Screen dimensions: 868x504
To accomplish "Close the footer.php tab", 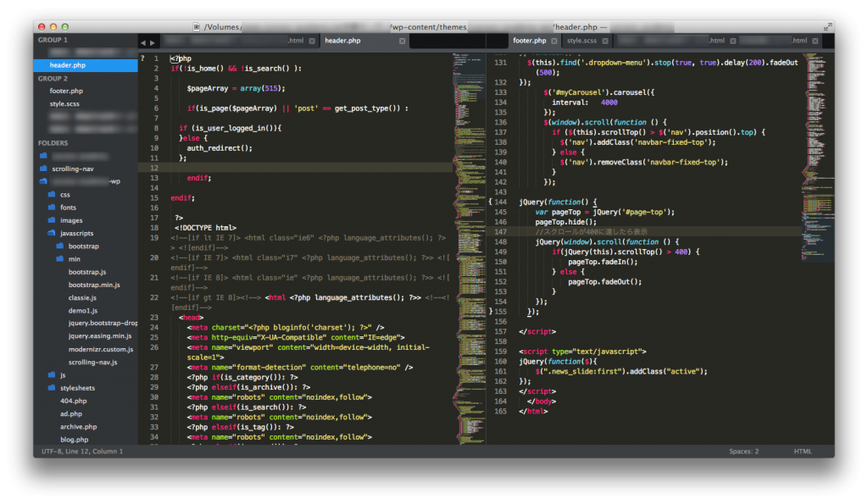I will pos(554,40).
